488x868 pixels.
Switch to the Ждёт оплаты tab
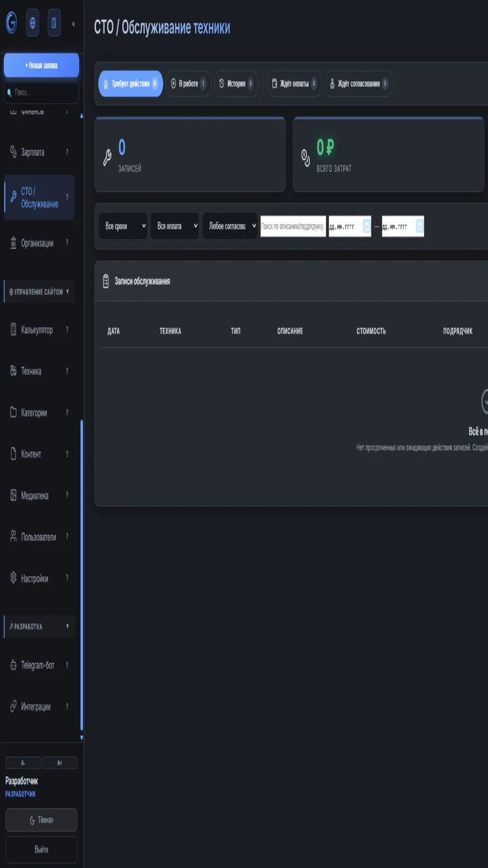click(x=294, y=84)
